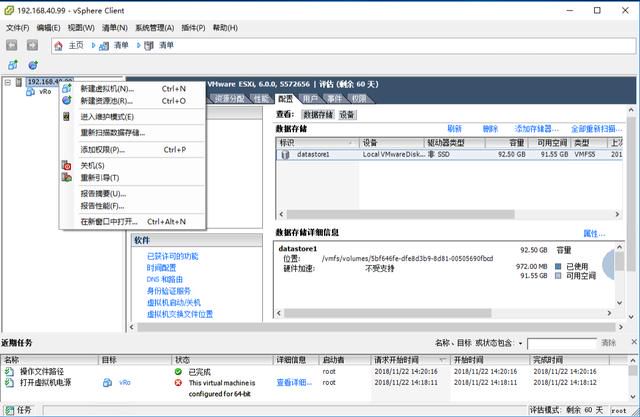Open 时间配置 software link
This screenshot has height=417, width=640.
(x=161, y=268)
